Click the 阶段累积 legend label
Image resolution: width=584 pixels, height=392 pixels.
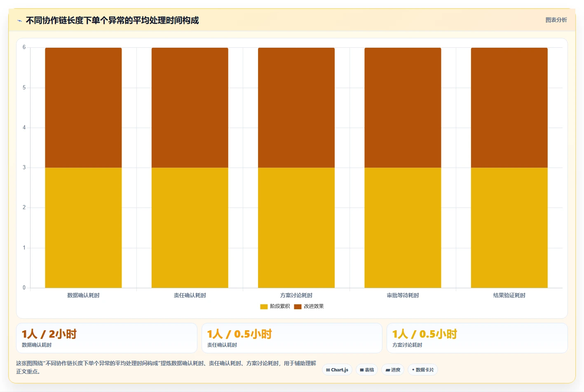(280, 306)
